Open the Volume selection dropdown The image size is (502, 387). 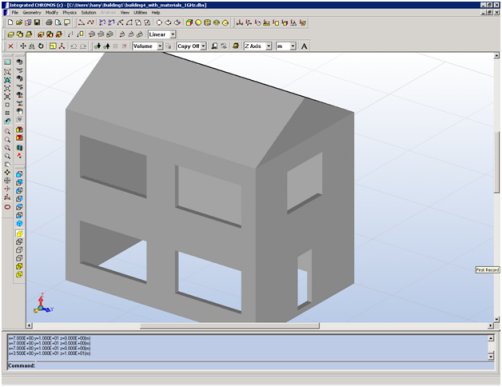[148, 46]
